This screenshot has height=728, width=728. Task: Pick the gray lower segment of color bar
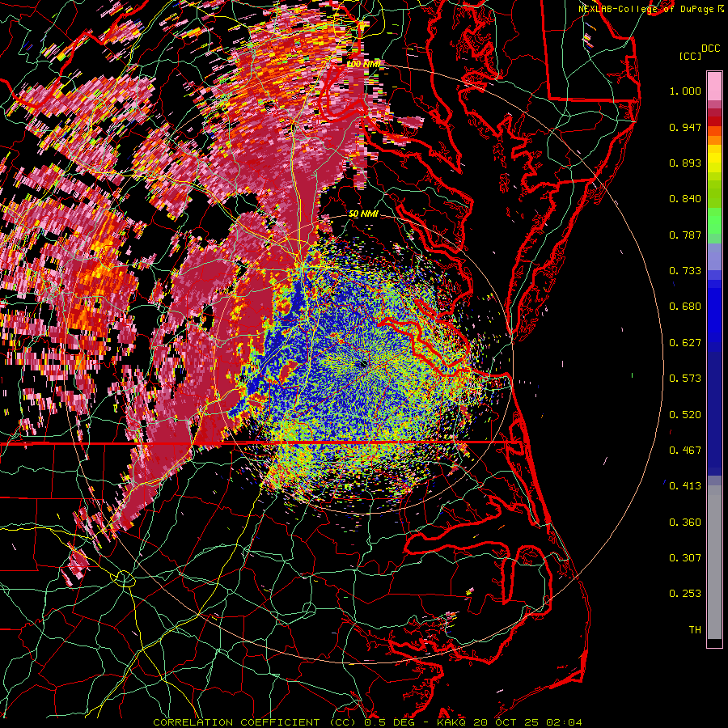pyautogui.click(x=714, y=562)
